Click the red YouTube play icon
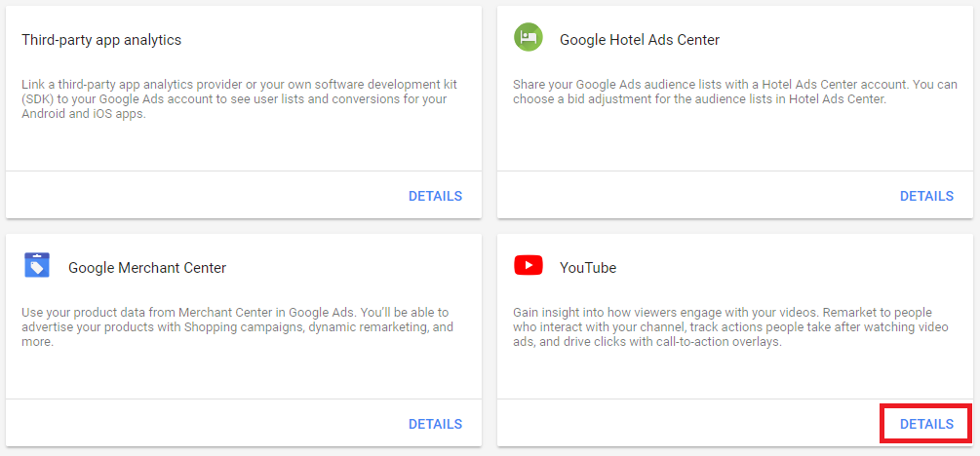 (x=529, y=265)
